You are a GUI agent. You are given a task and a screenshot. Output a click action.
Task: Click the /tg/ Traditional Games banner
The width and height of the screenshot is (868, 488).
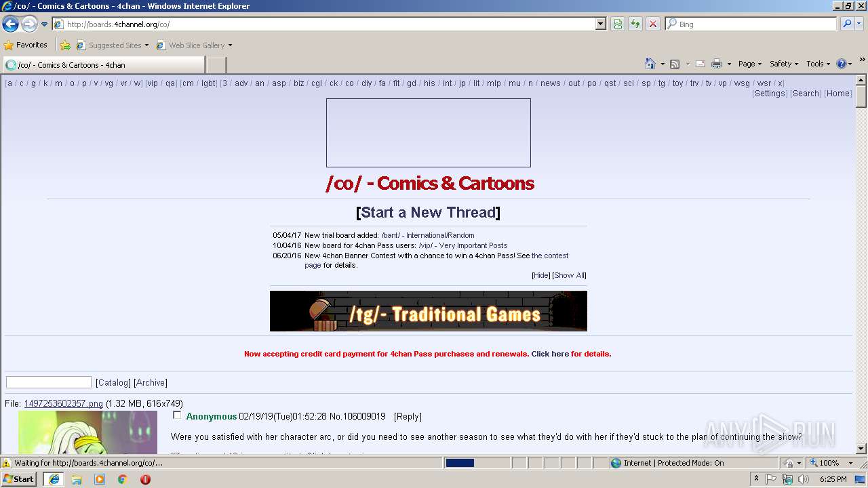click(429, 311)
